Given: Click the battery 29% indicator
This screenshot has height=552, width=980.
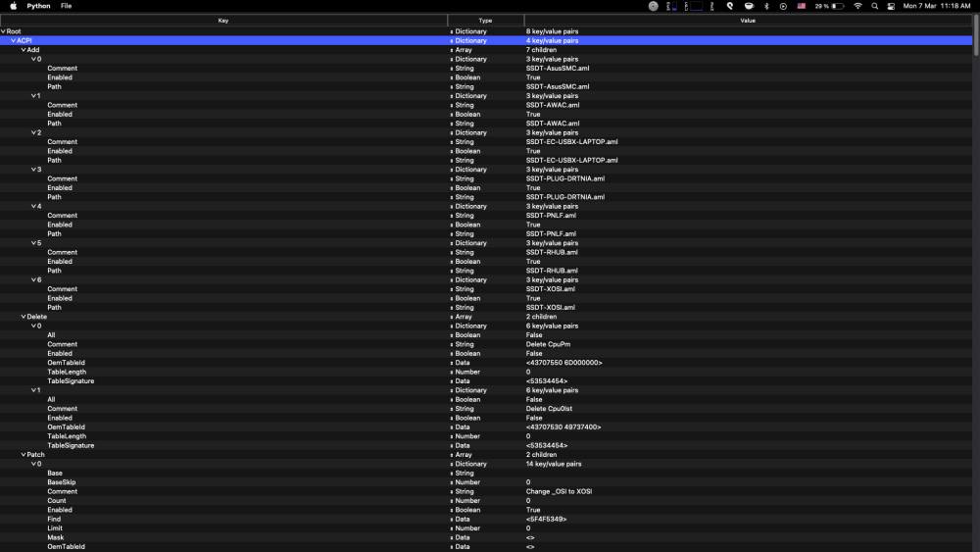Looking at the screenshot, I should pyautogui.click(x=829, y=6).
